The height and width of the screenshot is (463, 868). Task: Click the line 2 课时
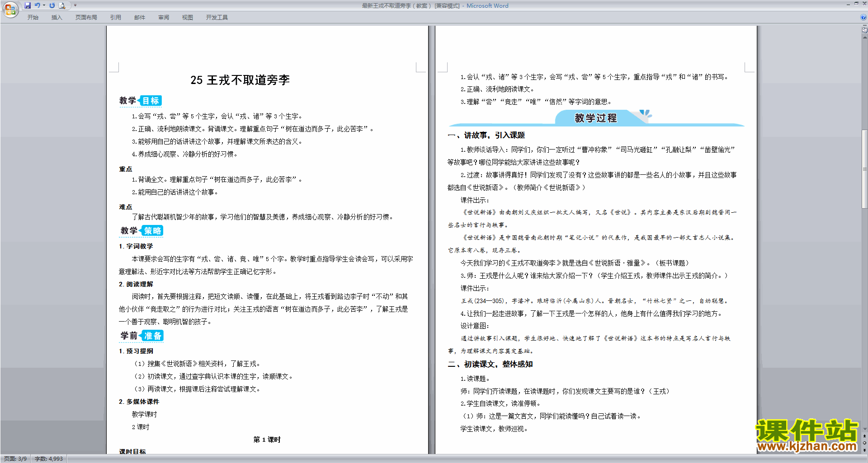(141, 427)
